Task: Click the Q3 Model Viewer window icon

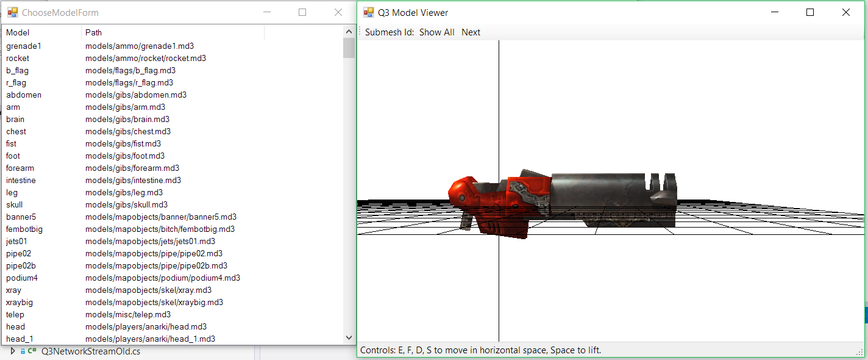Action: point(368,12)
